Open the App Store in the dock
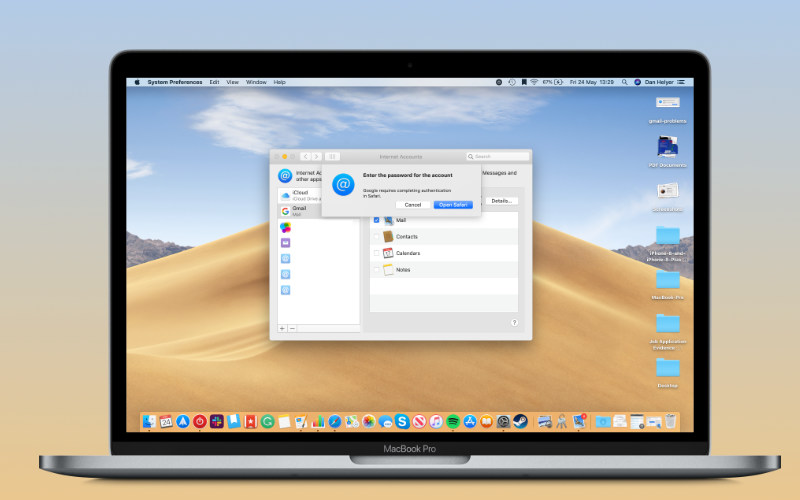The image size is (800, 500). 469,421
